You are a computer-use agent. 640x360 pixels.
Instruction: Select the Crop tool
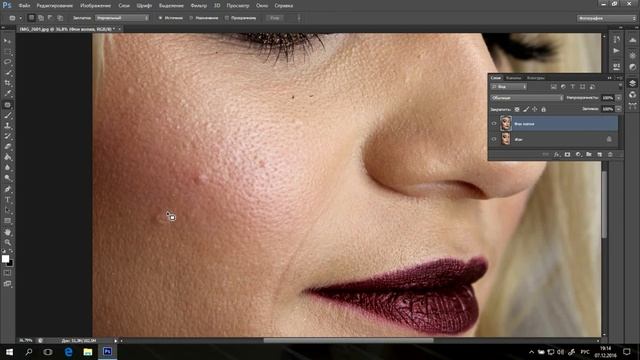[7, 83]
